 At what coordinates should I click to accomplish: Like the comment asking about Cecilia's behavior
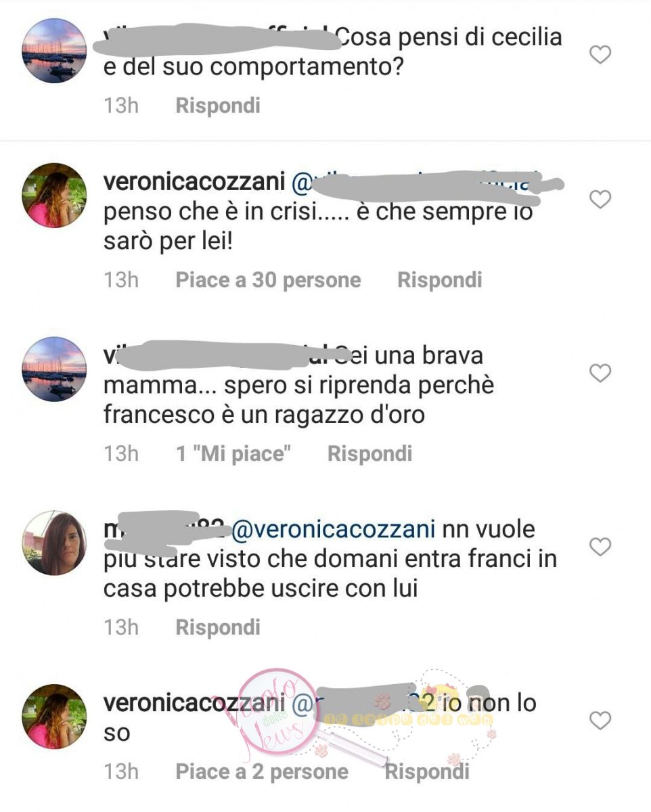[600, 55]
